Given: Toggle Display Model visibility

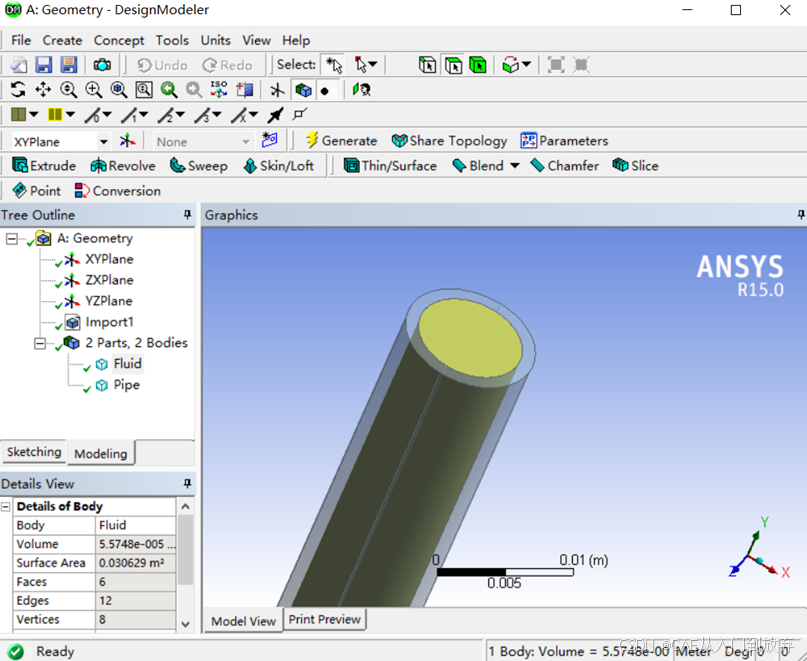Looking at the screenshot, I should point(303,90).
